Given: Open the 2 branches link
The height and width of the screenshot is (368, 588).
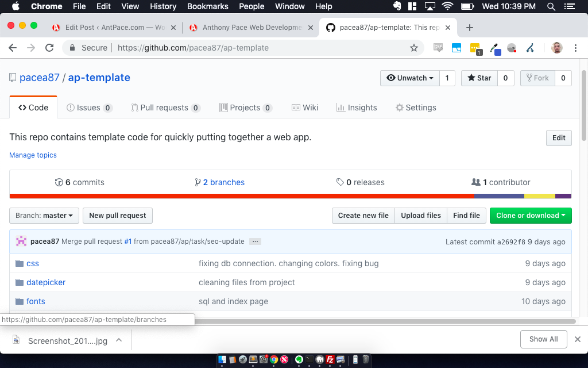Looking at the screenshot, I should 220,182.
